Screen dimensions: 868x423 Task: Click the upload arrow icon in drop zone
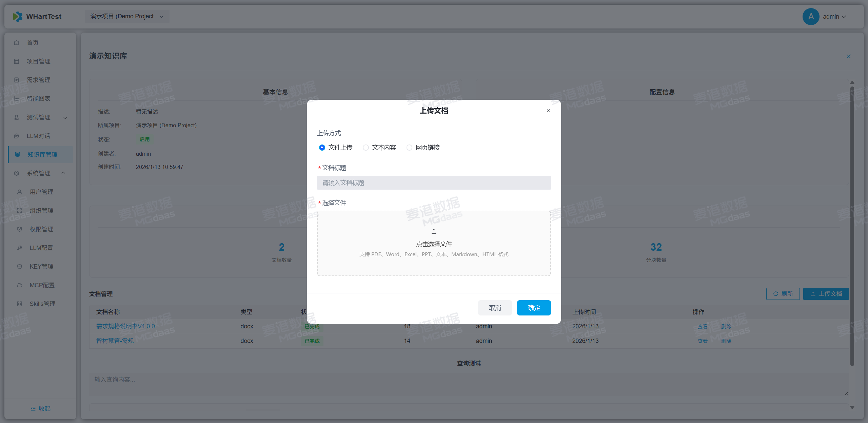tap(434, 231)
